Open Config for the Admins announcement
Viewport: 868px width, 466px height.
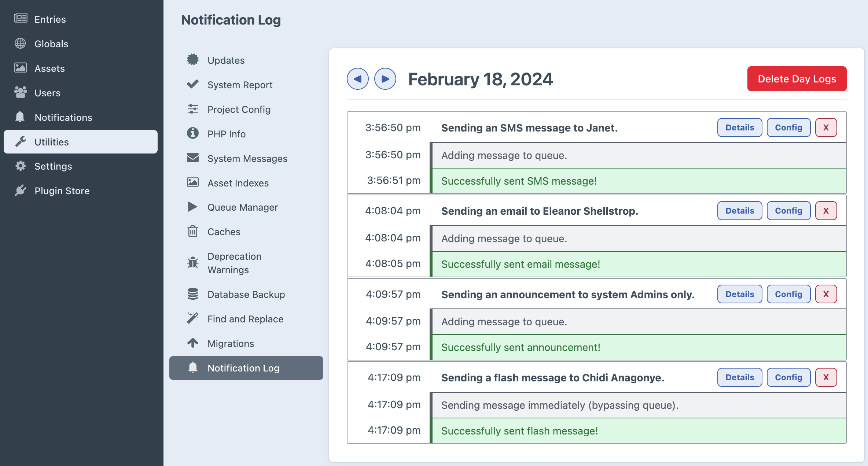tap(788, 294)
